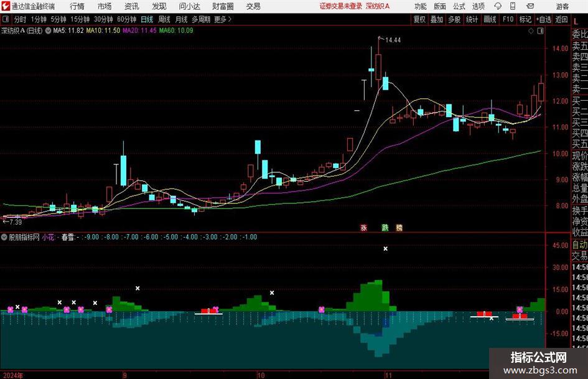
Task: Open the 发现 menu
Action: (159, 6)
